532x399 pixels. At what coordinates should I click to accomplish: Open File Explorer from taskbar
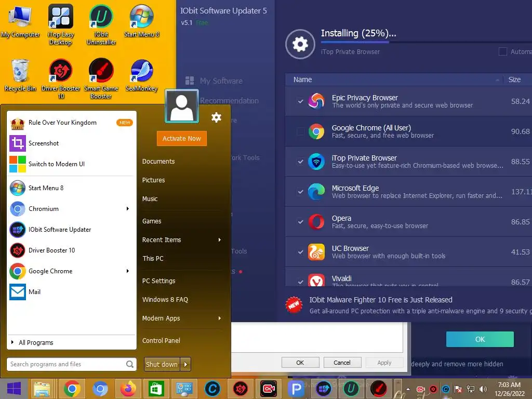coord(42,389)
